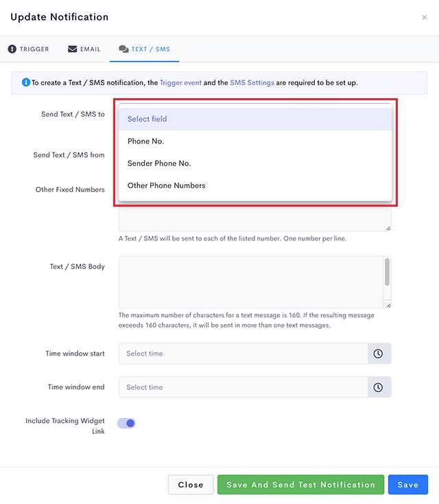Click the Text / SMS chat bubbles icon

123,49
